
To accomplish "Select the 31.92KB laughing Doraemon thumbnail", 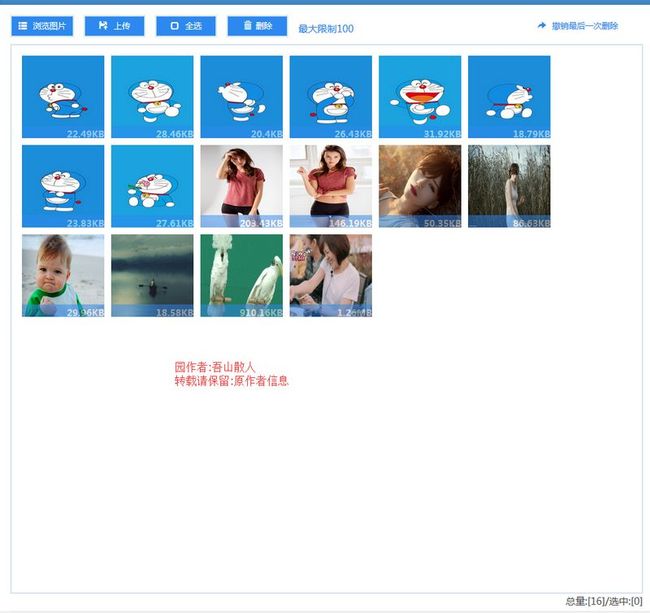I will 420,97.
